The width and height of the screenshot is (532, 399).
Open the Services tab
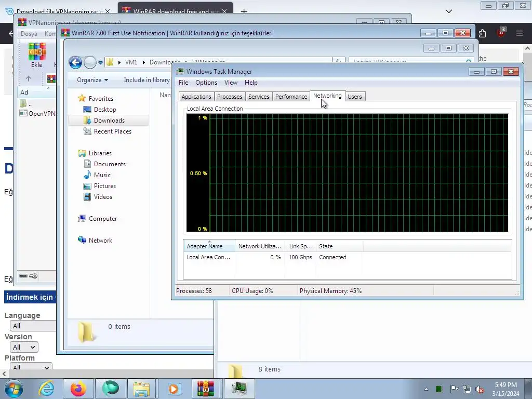(x=259, y=97)
